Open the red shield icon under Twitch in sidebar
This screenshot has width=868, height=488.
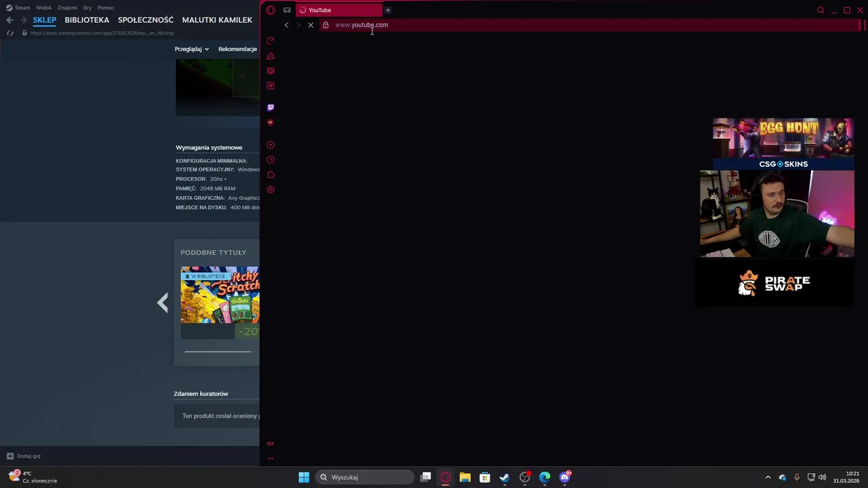point(271,123)
